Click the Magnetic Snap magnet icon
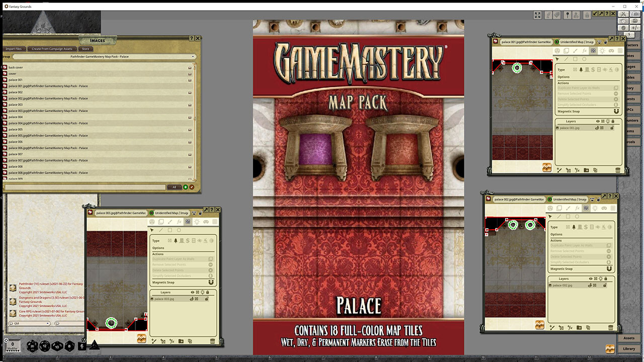 pyautogui.click(x=616, y=112)
